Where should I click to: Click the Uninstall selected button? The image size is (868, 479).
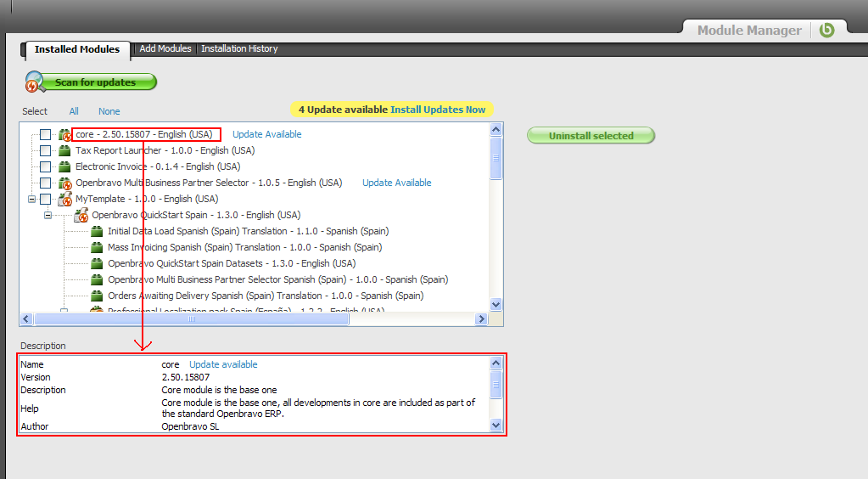591,136
